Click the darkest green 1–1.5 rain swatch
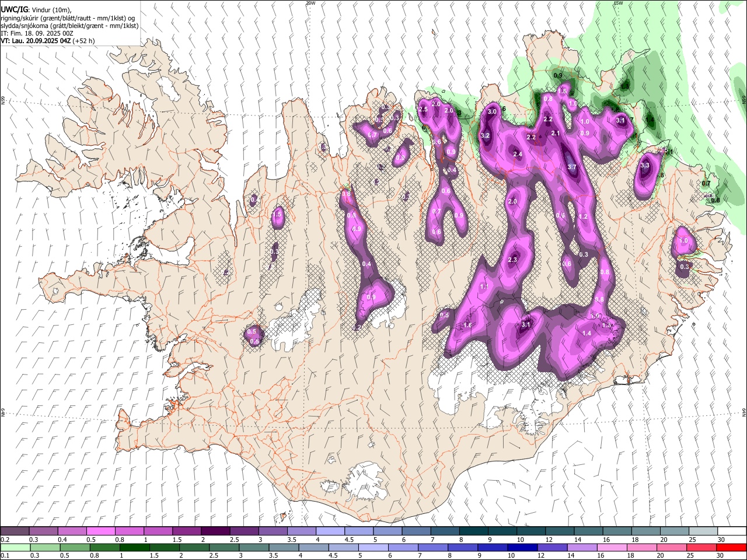The image size is (747, 560). (134, 547)
